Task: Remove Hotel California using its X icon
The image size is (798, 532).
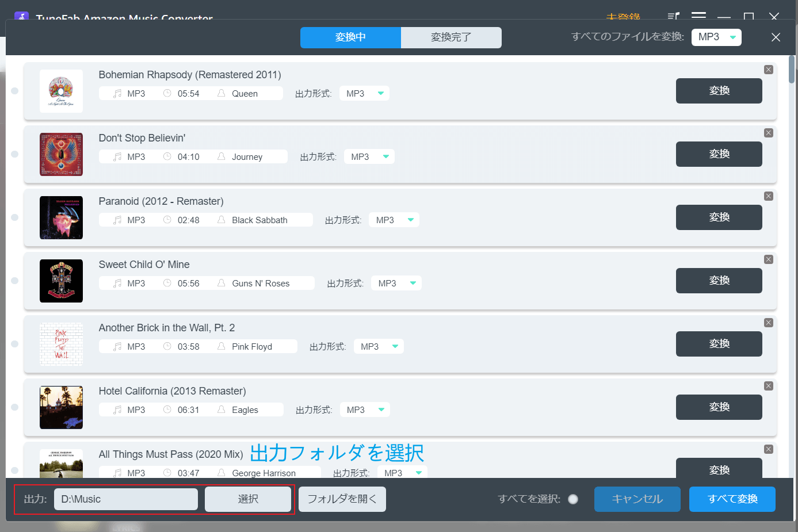Action: [x=768, y=386]
